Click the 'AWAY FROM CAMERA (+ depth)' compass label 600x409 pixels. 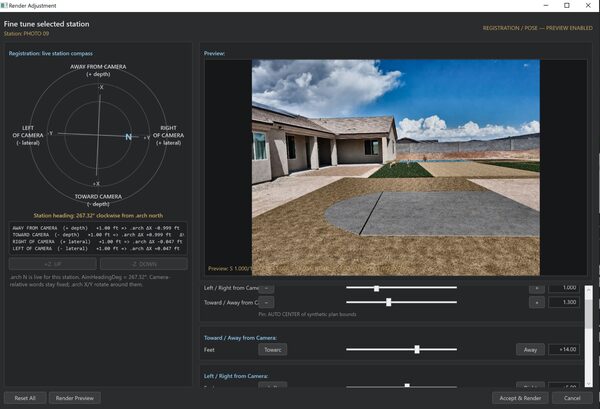tap(98, 70)
